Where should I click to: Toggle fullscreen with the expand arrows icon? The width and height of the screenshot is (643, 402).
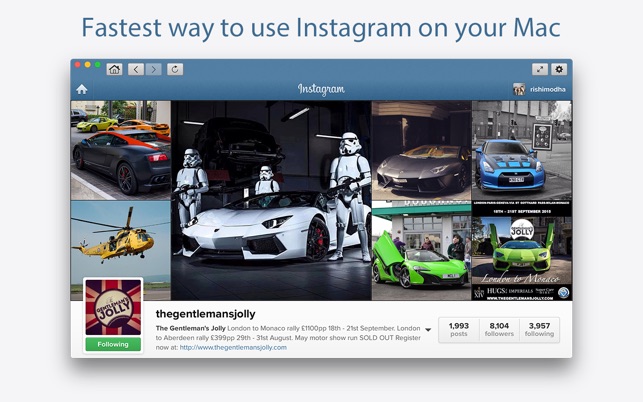click(540, 69)
